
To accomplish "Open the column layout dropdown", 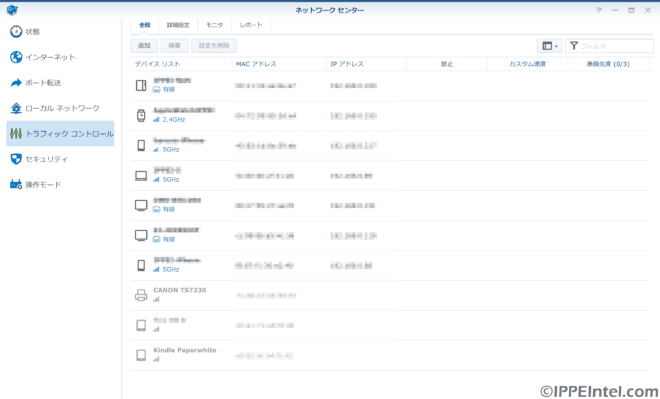I will coord(549,46).
